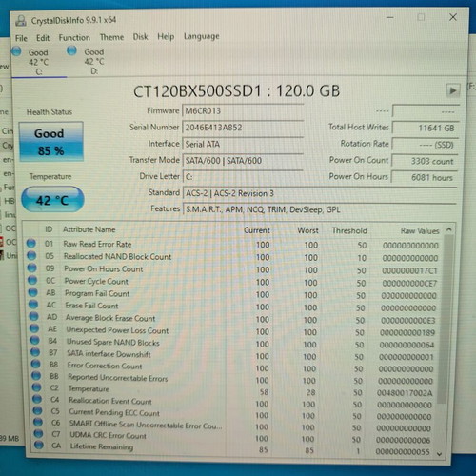Click the Threshold column header
The height and width of the screenshot is (476, 476).
[349, 230]
